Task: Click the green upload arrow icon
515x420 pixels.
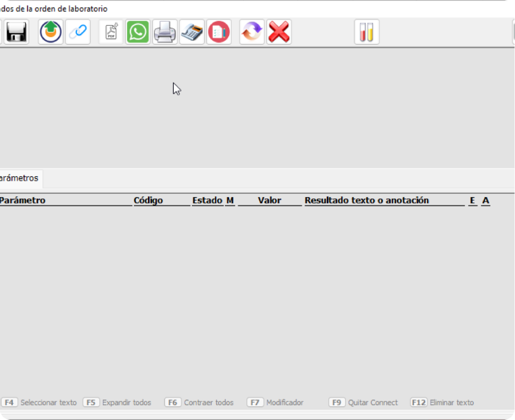Action: pos(51,32)
